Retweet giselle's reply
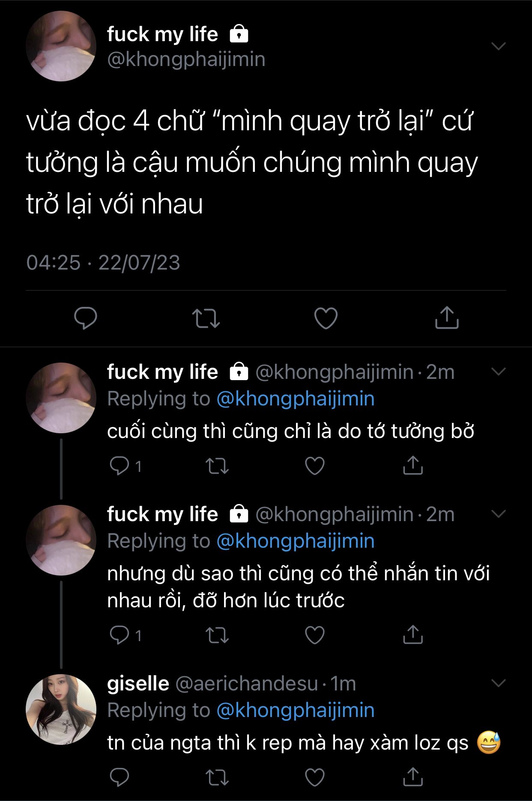The width and height of the screenshot is (532, 801). [217, 777]
